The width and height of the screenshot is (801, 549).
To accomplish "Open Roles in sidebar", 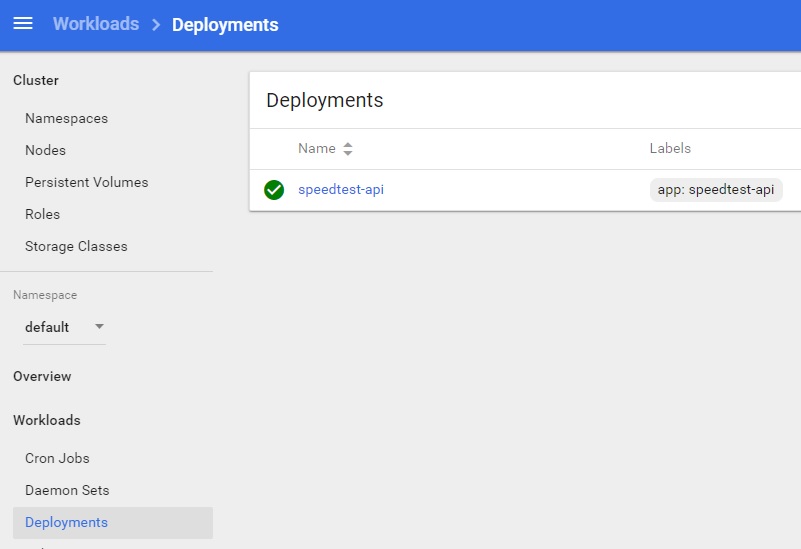I will (42, 214).
